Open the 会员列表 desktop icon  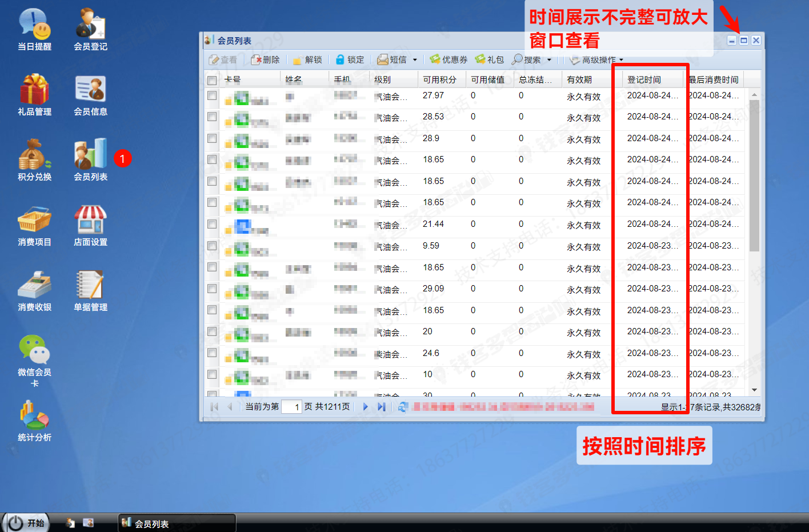tap(90, 160)
